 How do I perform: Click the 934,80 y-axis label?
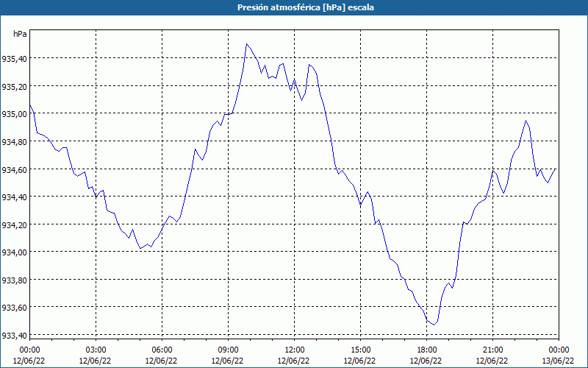14,141
